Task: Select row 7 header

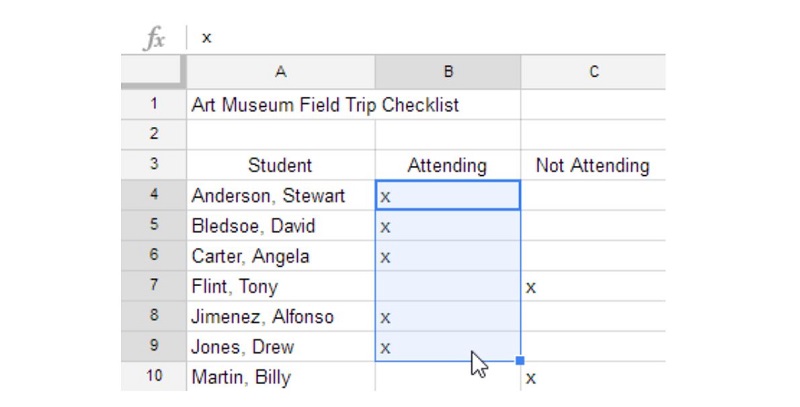Action: pos(154,286)
